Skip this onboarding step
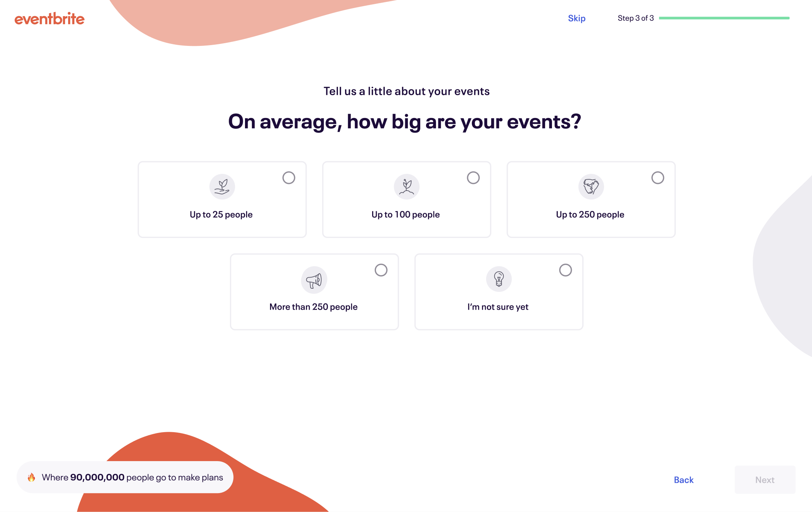The image size is (812, 512). click(577, 18)
